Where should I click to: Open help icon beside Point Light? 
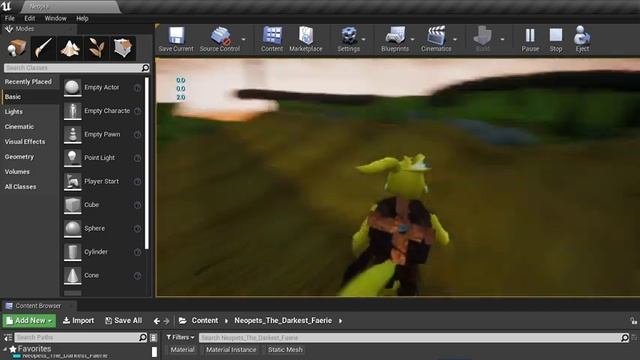pos(137,158)
